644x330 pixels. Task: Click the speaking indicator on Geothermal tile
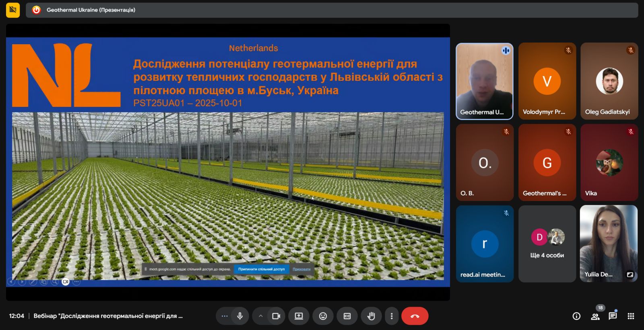506,51
